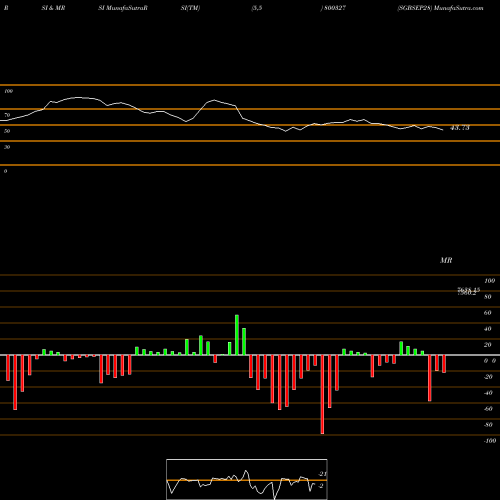Select the MR chart title label
The image size is (500, 500).
tap(446, 260)
